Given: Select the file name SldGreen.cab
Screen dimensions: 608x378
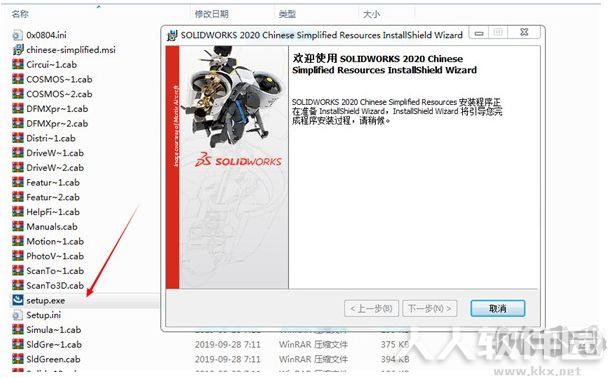Looking at the screenshot, I should point(53,359).
